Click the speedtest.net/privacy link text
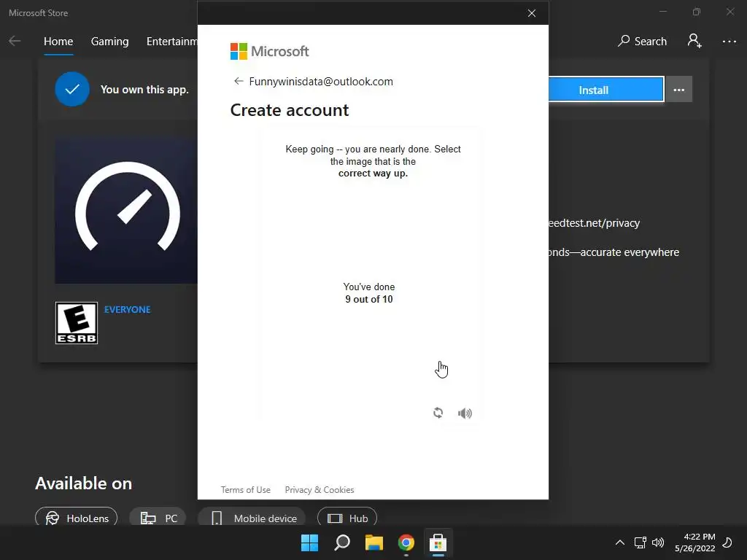The width and height of the screenshot is (747, 560). [594, 223]
